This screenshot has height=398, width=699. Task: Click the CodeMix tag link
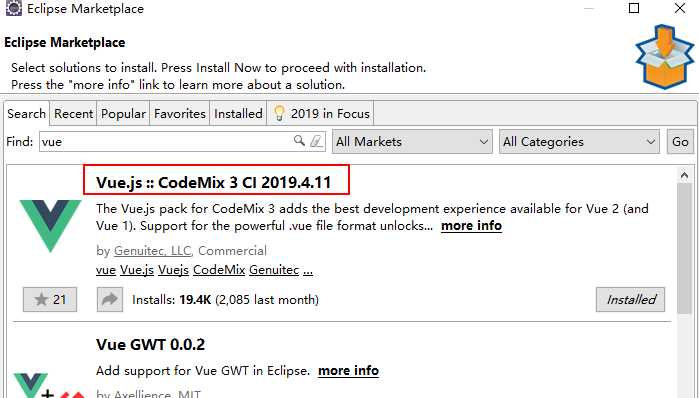coord(219,270)
